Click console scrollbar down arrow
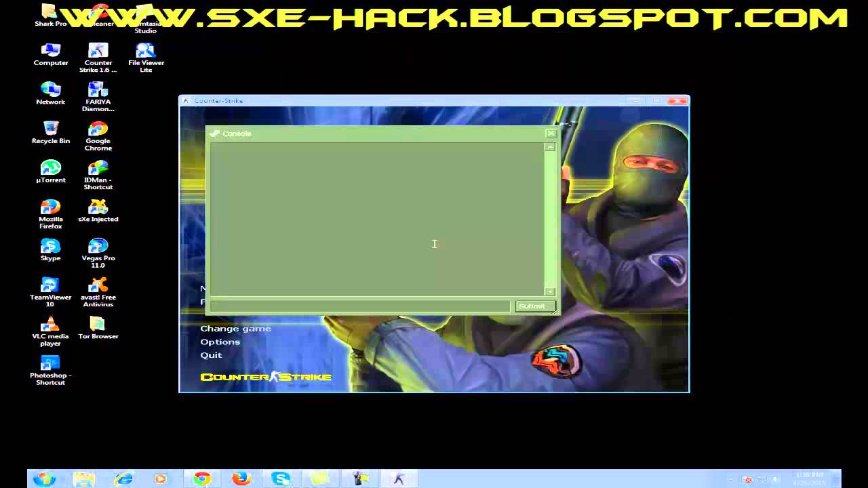Image resolution: width=868 pixels, height=488 pixels. pos(550,291)
